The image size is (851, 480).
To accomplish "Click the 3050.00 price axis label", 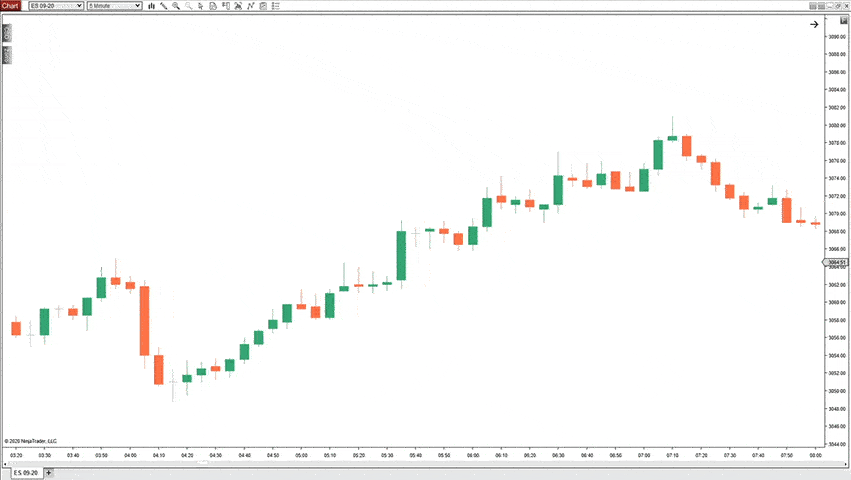I will pos(837,391).
